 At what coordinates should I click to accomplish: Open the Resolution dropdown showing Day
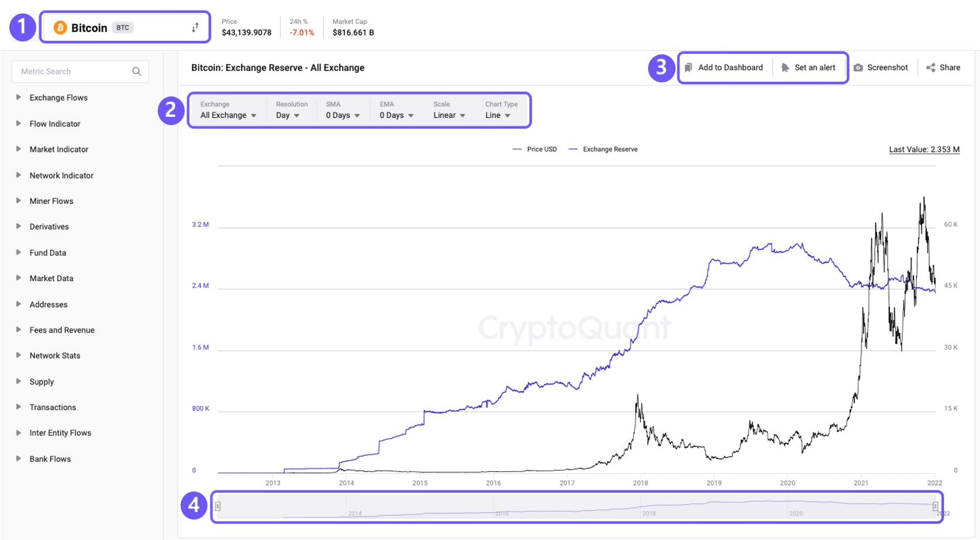click(288, 115)
